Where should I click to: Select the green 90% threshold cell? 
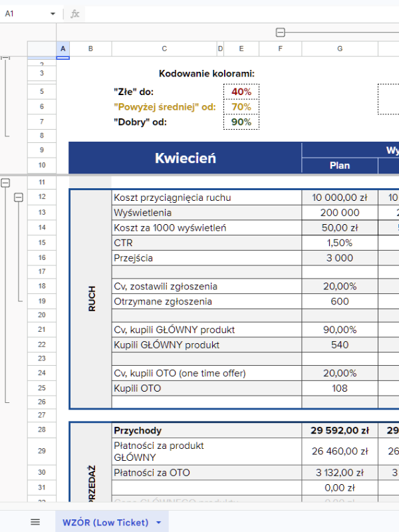[x=241, y=122]
